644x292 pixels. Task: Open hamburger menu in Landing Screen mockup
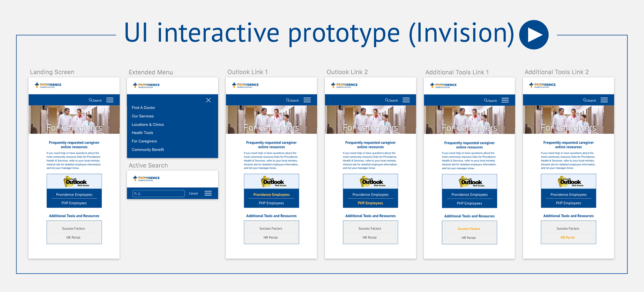[110, 100]
